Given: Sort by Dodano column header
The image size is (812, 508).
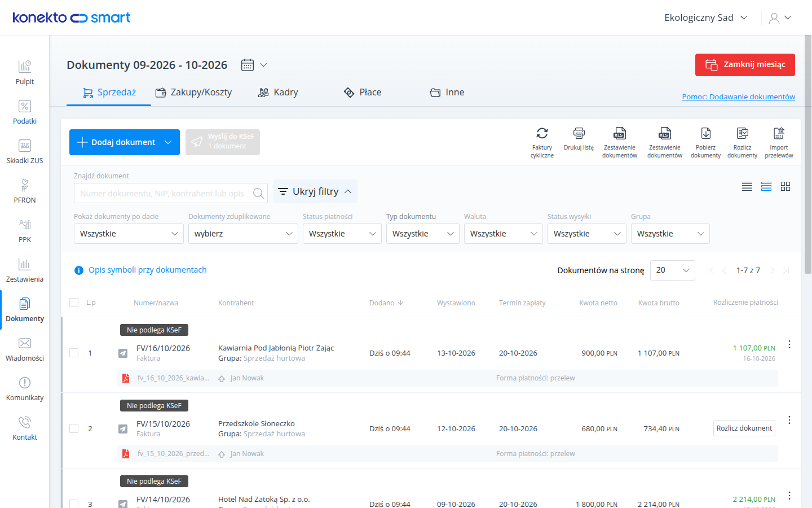Looking at the screenshot, I should tap(386, 303).
